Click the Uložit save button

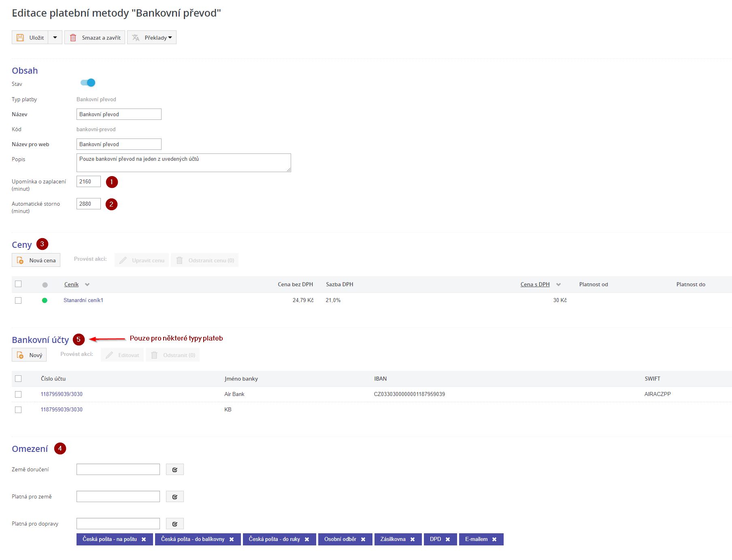pos(30,38)
